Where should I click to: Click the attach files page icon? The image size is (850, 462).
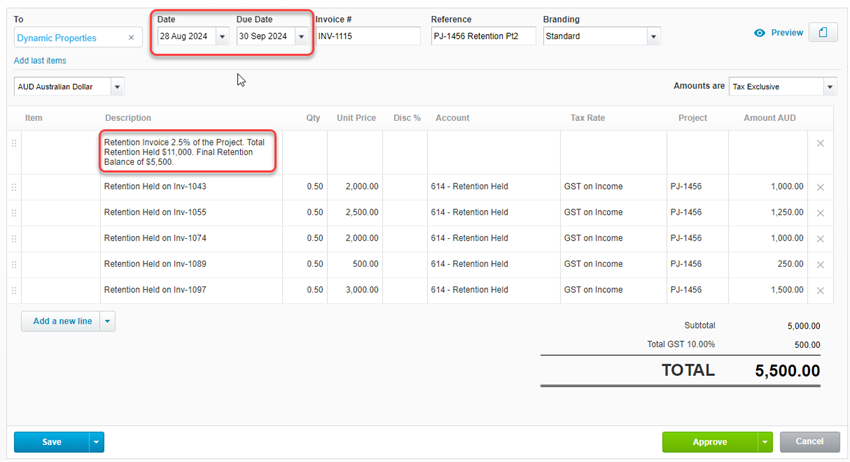point(823,33)
